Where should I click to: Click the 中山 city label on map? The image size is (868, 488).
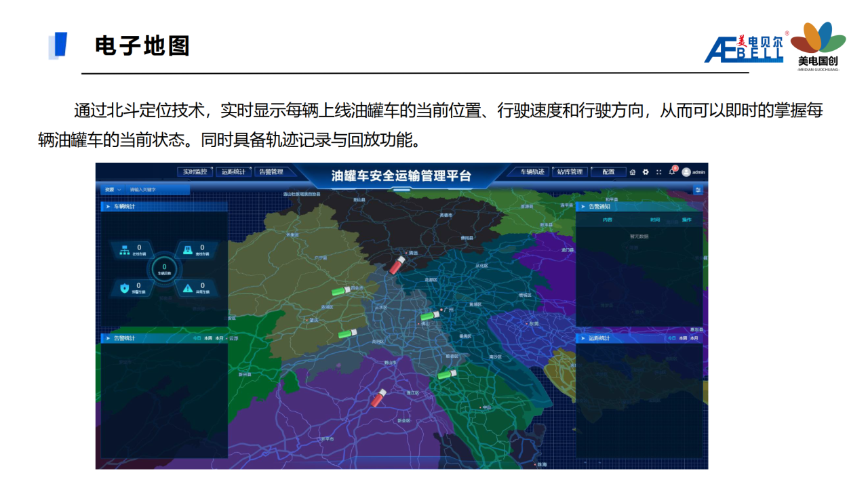click(486, 407)
